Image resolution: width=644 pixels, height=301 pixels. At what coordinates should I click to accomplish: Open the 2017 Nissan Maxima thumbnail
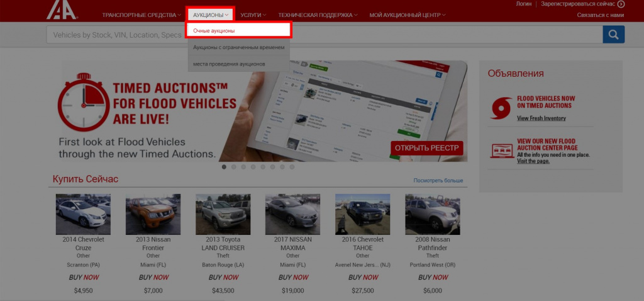pyautogui.click(x=293, y=214)
